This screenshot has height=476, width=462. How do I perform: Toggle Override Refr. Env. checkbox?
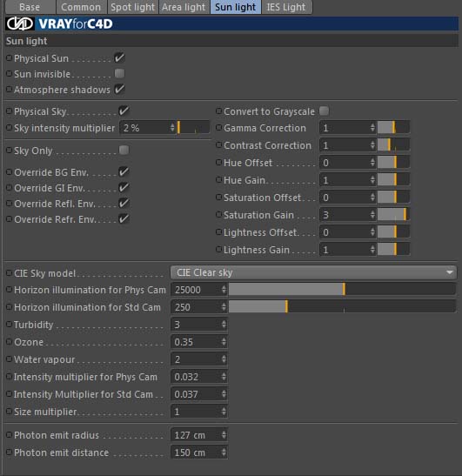click(x=124, y=219)
